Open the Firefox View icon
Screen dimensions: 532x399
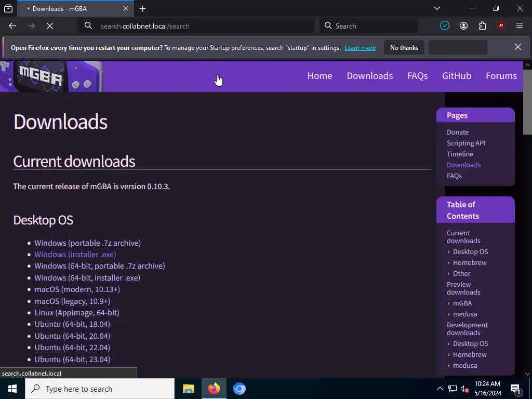pyautogui.click(x=8, y=8)
